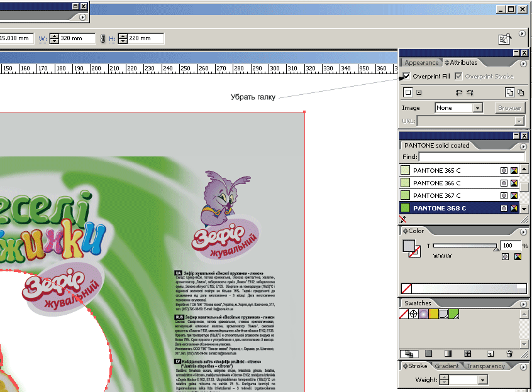Select the PANTONE 365 C swatch
The image size is (532, 392).
pos(460,170)
